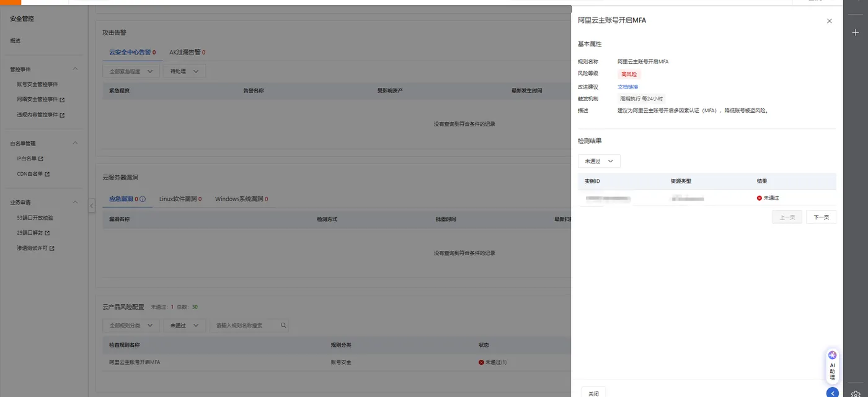Click the 紧急程度 column header

point(119,91)
